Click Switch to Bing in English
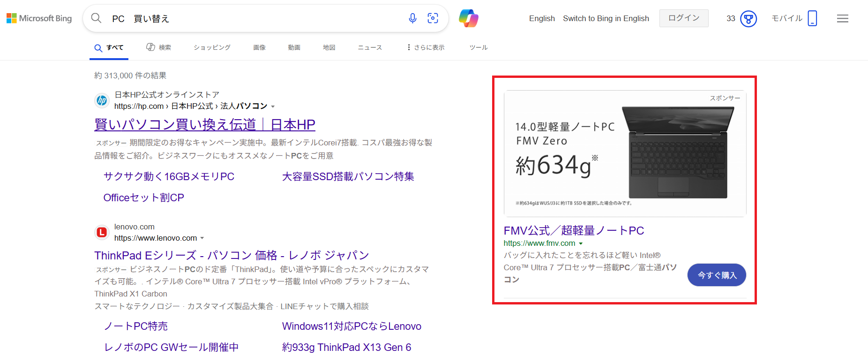This screenshot has height=357, width=868. tap(606, 18)
